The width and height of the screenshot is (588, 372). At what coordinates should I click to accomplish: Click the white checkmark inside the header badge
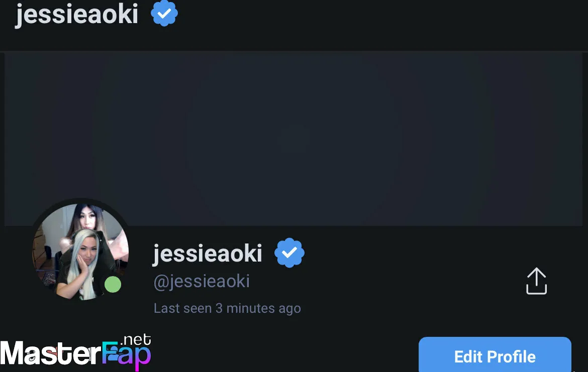[x=164, y=14]
